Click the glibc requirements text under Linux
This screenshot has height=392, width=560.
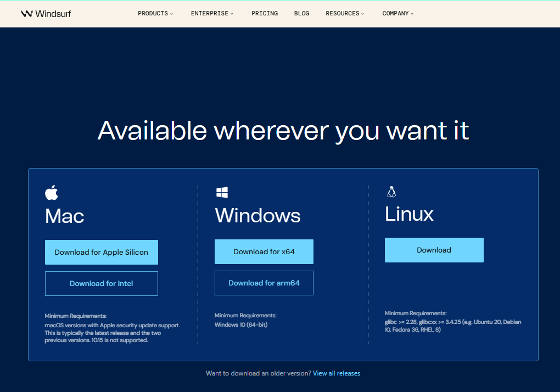point(453,326)
